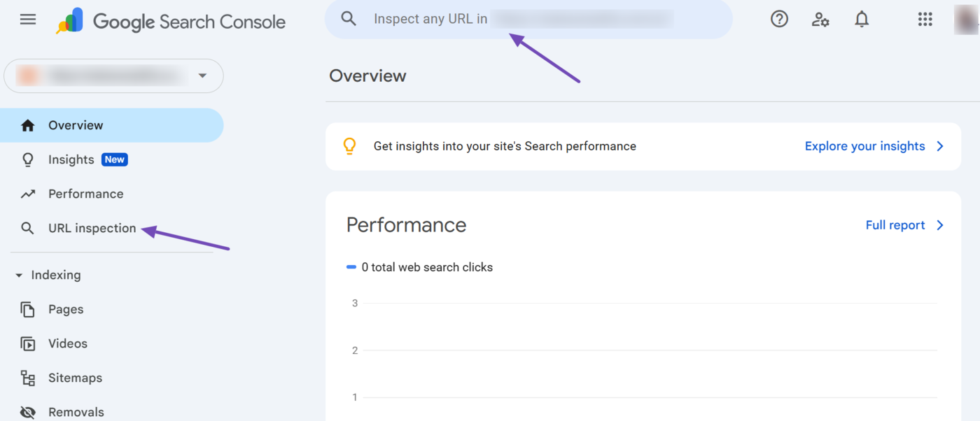Click the chevron next to Full report
This screenshot has width=980, height=421.
(x=940, y=225)
